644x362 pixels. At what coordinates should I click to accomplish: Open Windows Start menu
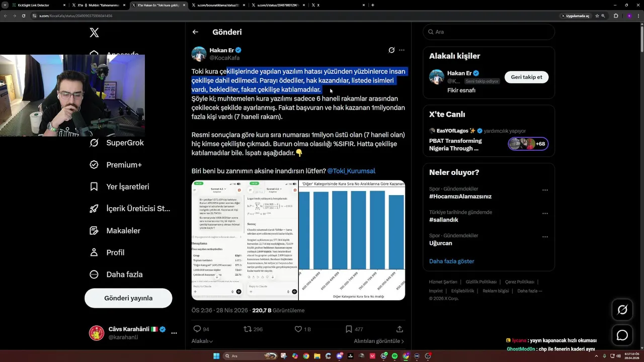pyautogui.click(x=216, y=356)
